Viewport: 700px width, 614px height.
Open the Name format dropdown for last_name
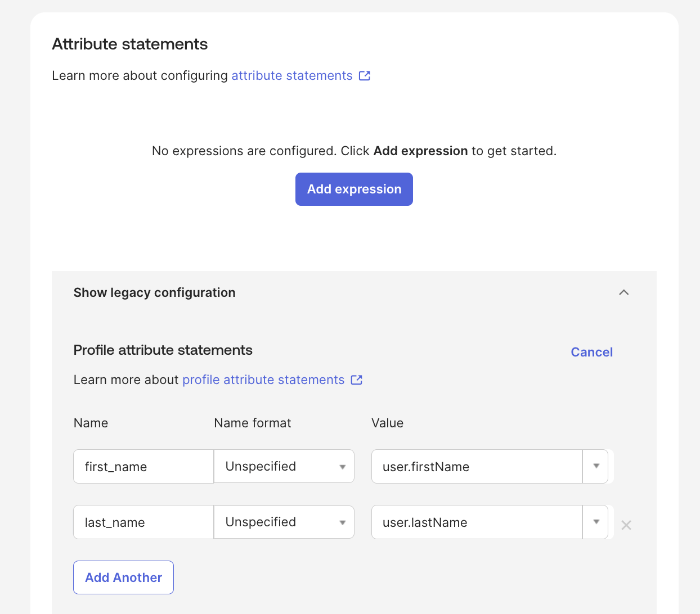click(x=284, y=522)
